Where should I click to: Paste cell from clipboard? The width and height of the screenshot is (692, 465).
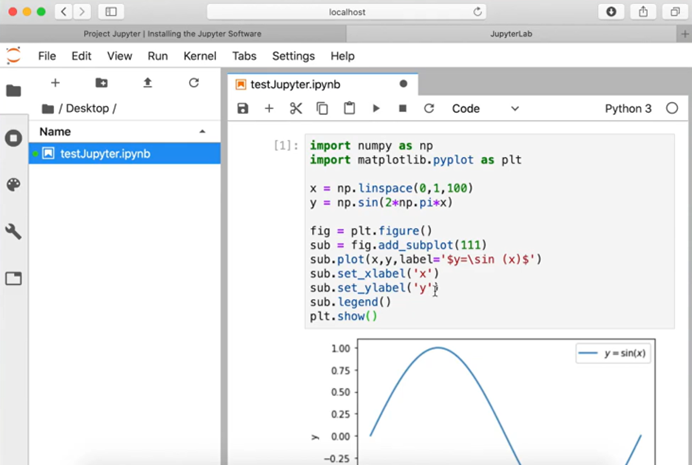[349, 108]
